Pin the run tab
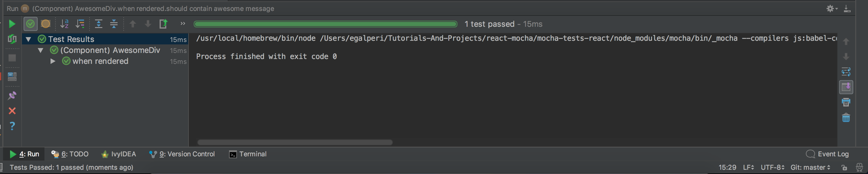This screenshot has width=868, height=174. click(12, 96)
